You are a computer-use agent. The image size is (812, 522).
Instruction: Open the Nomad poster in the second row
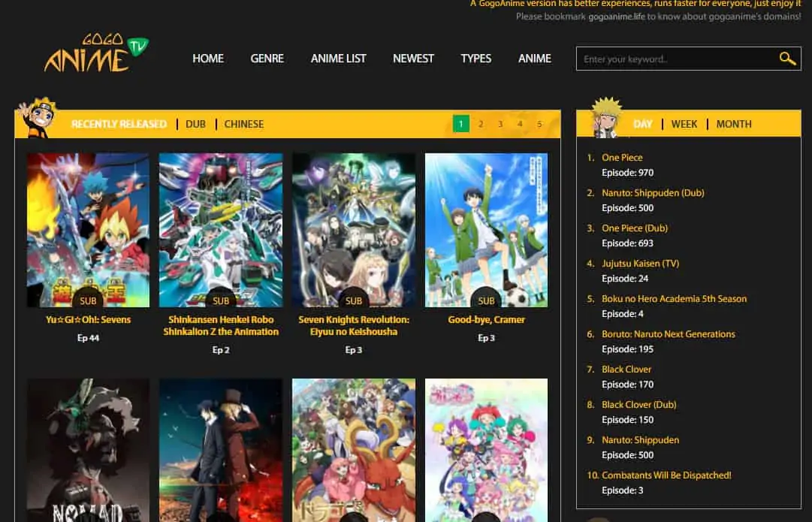[88, 450]
